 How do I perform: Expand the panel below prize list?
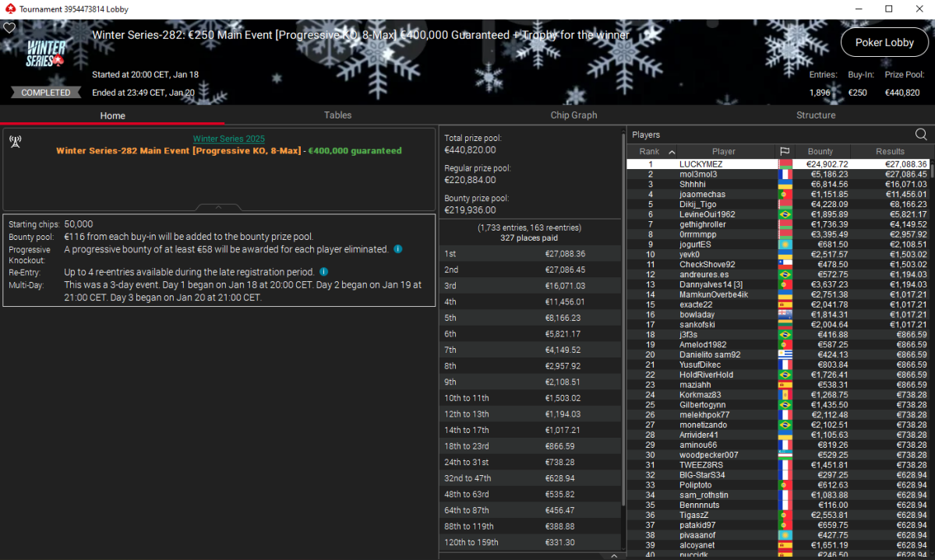pyautogui.click(x=615, y=555)
